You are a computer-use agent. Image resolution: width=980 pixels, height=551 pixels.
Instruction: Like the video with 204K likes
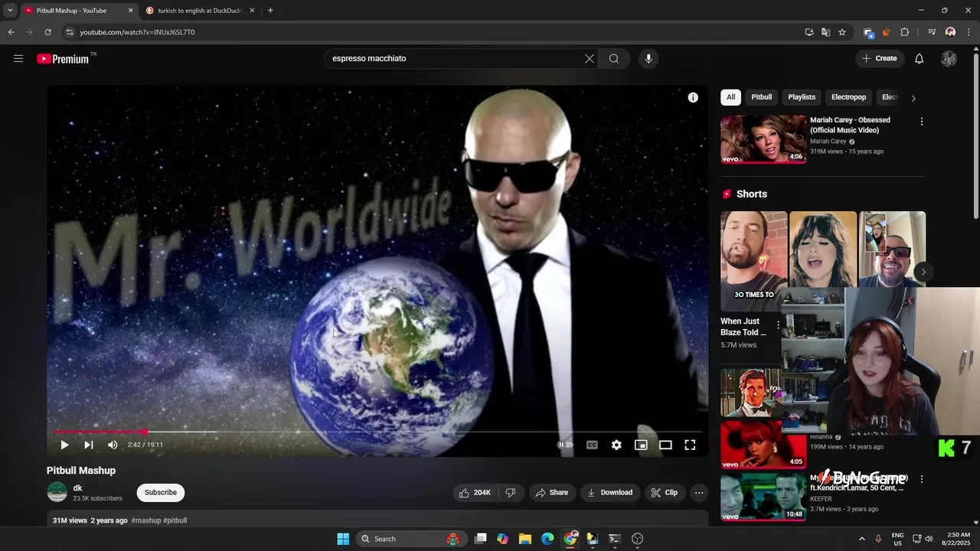point(475,493)
